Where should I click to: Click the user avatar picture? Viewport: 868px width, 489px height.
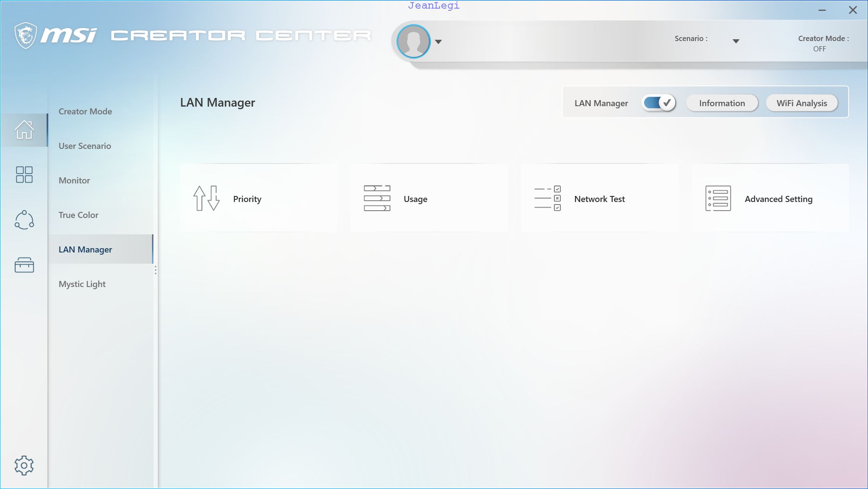[x=413, y=41]
